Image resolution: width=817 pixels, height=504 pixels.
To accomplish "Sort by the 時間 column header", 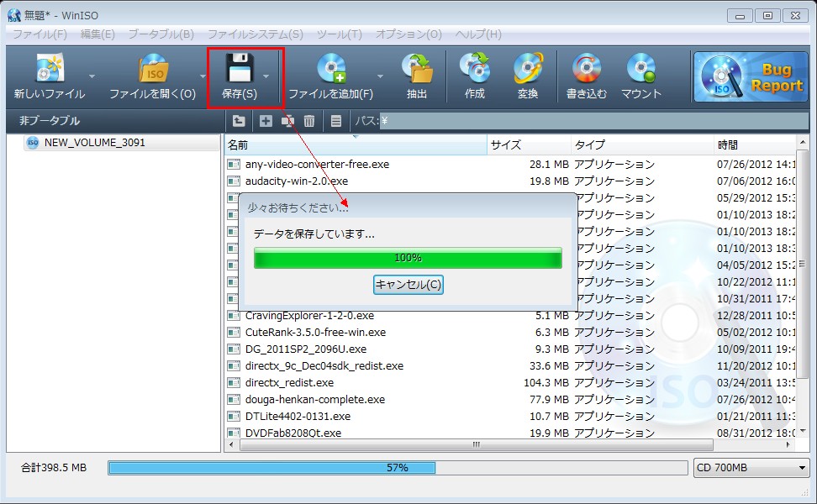I will click(755, 144).
